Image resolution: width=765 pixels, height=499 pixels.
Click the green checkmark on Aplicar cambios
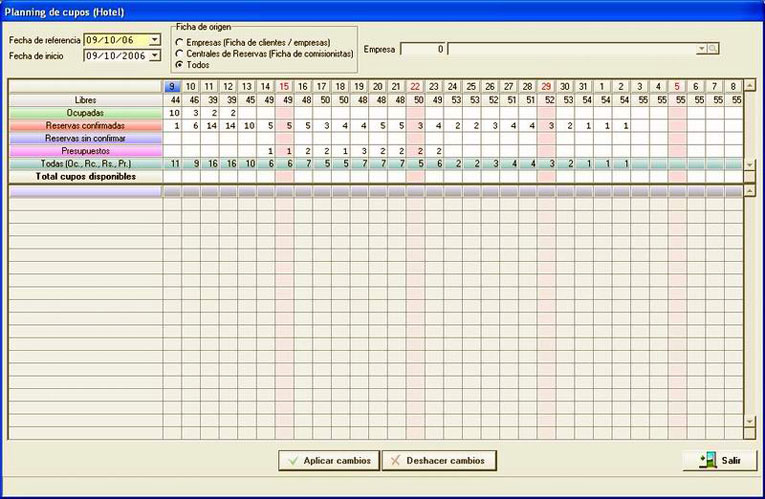(293, 460)
